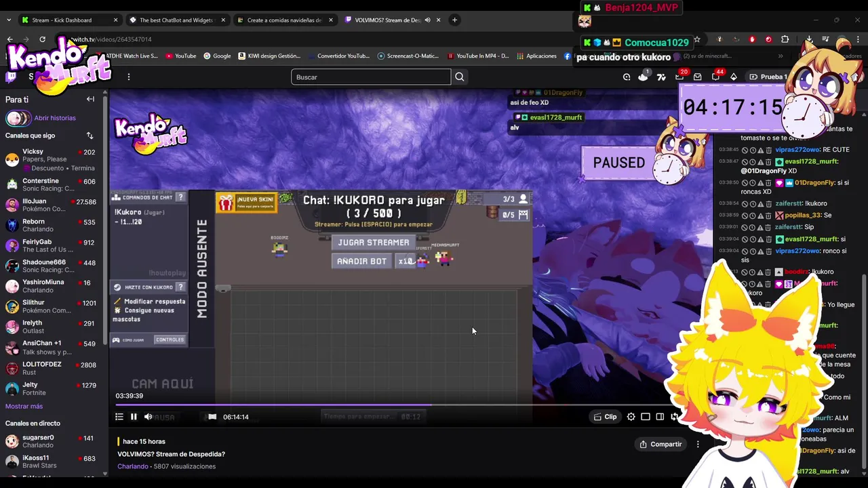Screen dimensions: 868x488
Task: Sort followed channels with arrows icon
Action: [90, 136]
